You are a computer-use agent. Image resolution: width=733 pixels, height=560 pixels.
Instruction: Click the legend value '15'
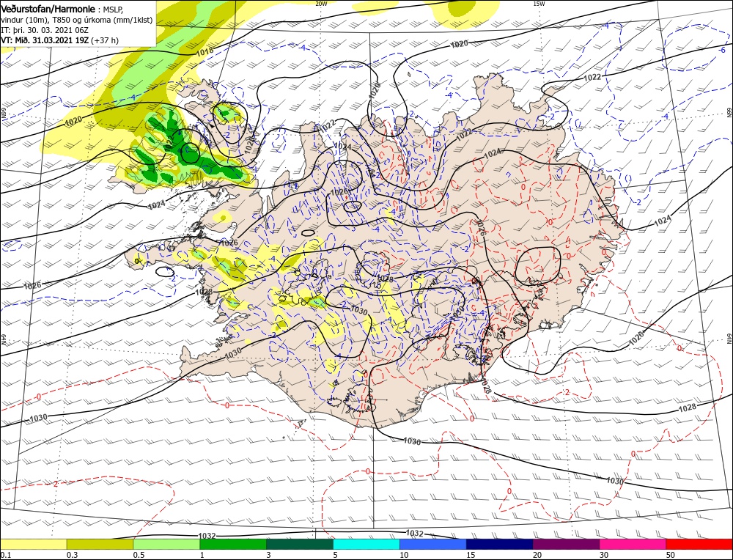[x=471, y=555]
